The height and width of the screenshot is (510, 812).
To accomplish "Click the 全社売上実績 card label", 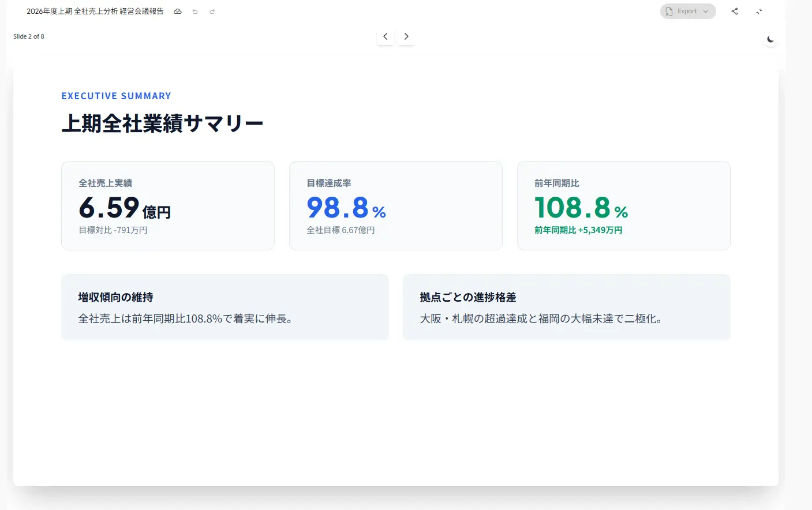I will [106, 183].
